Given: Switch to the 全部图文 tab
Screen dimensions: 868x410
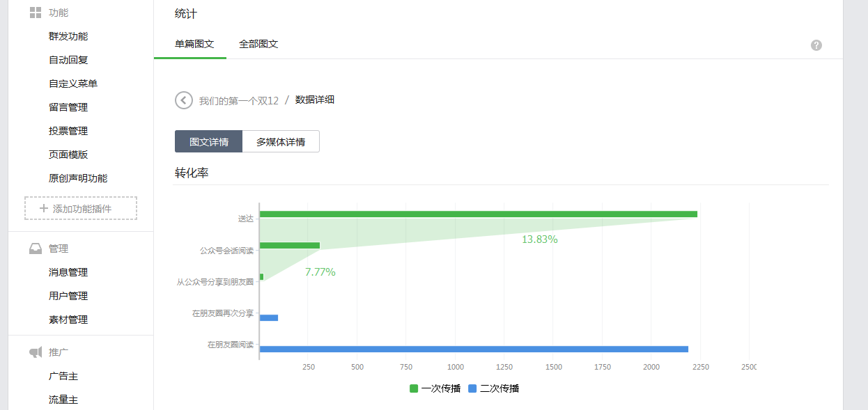Looking at the screenshot, I should [x=258, y=44].
